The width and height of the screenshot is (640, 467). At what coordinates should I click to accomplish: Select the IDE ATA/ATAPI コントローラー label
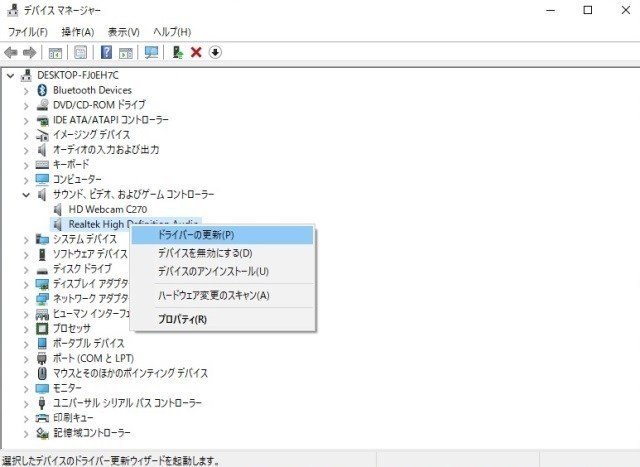[111, 120]
